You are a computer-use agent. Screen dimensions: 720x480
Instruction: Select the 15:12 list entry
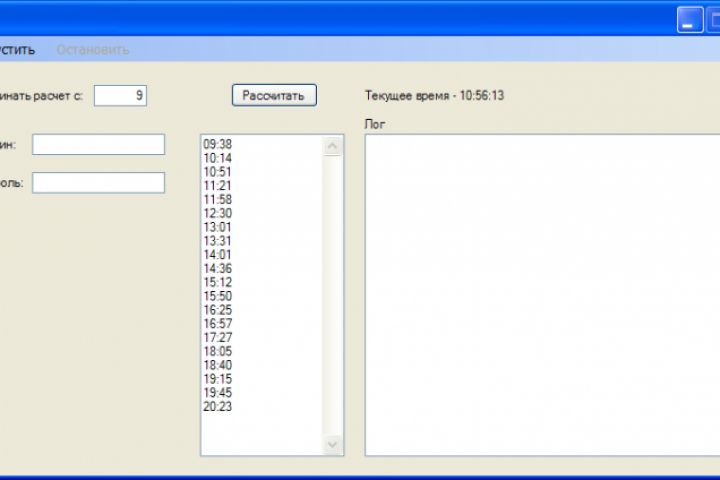pyautogui.click(x=218, y=282)
